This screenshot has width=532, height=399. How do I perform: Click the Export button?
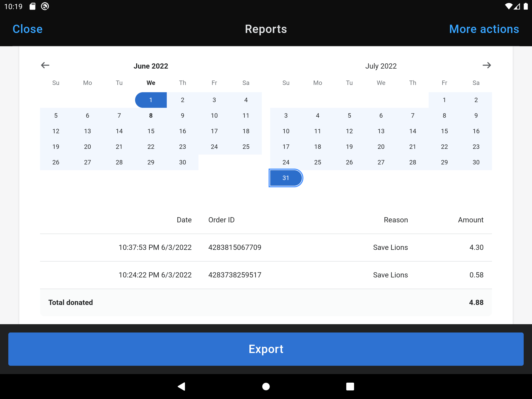tap(266, 349)
